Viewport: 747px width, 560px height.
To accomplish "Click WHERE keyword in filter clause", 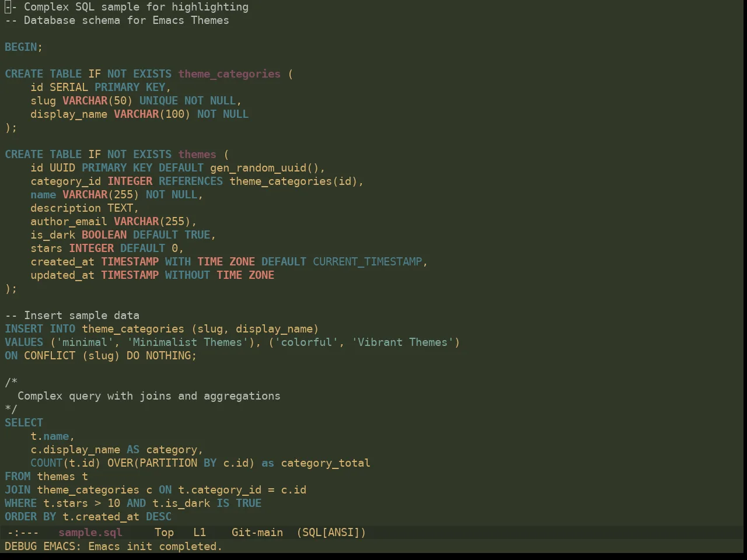I will pos(20,503).
